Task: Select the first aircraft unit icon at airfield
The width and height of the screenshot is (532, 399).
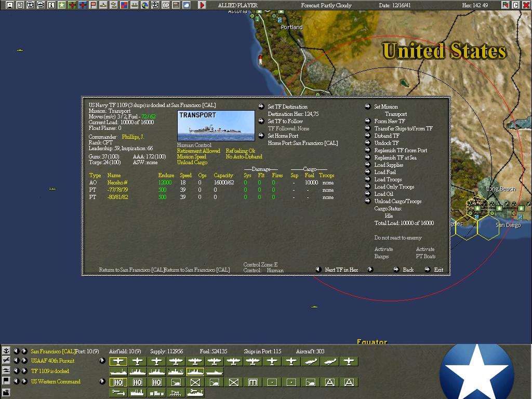Action: (118, 361)
